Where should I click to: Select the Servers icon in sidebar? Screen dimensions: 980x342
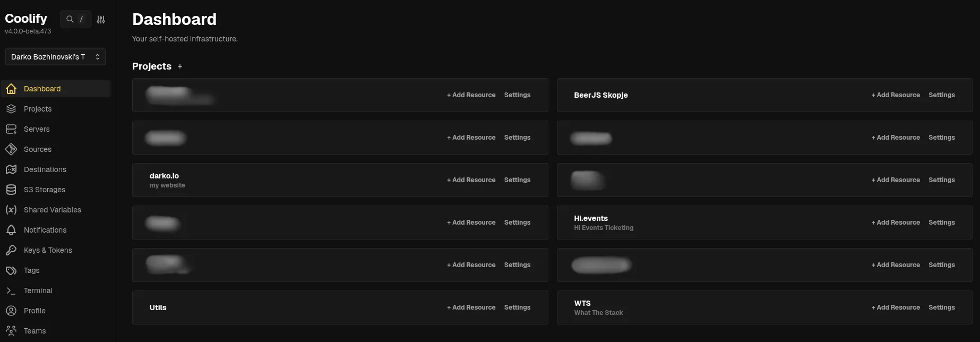11,129
